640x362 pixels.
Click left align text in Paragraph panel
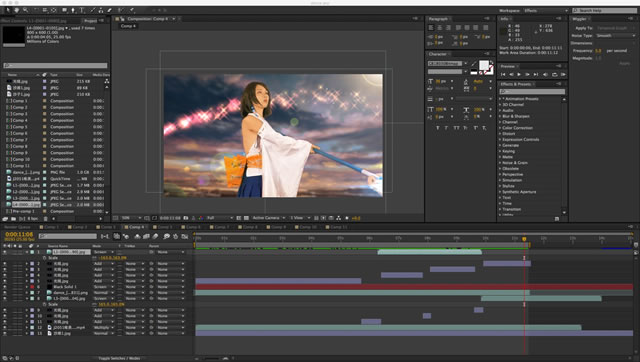pos(431,28)
